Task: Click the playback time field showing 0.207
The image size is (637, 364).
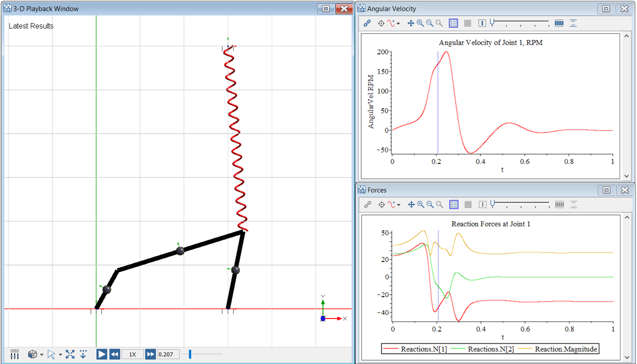Action: (x=167, y=354)
